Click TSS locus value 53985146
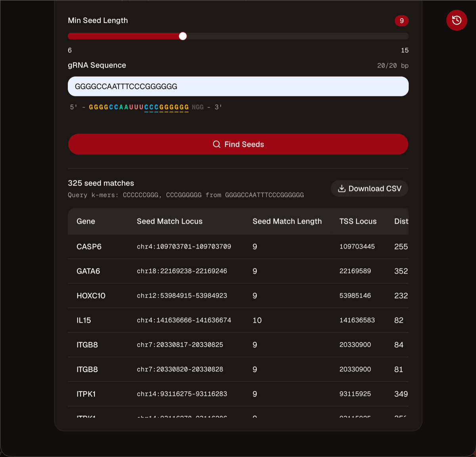This screenshot has height=457, width=476. point(355,296)
